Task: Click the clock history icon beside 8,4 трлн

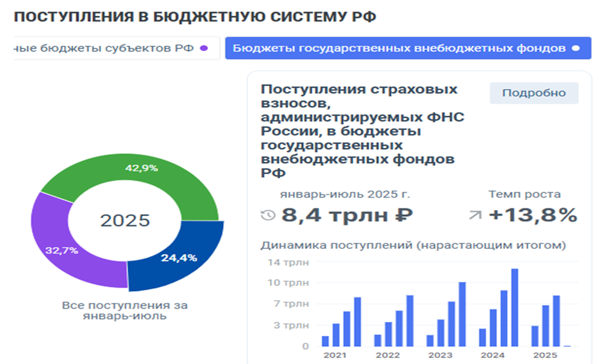Action: (x=268, y=216)
